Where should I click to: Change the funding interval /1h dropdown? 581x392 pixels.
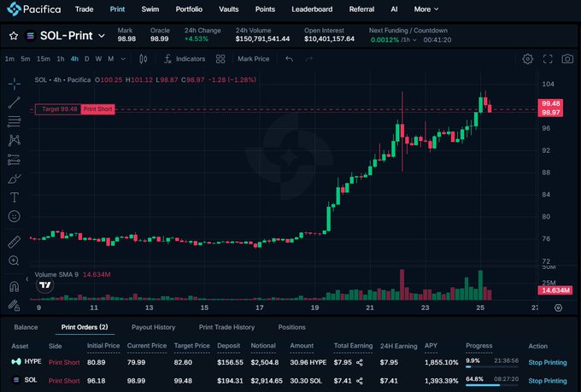coord(409,39)
